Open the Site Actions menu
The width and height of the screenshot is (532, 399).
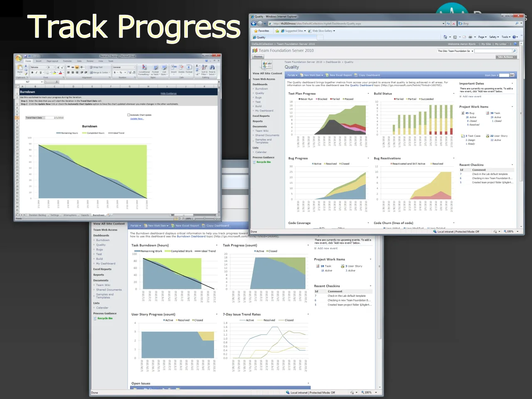coord(506,57)
